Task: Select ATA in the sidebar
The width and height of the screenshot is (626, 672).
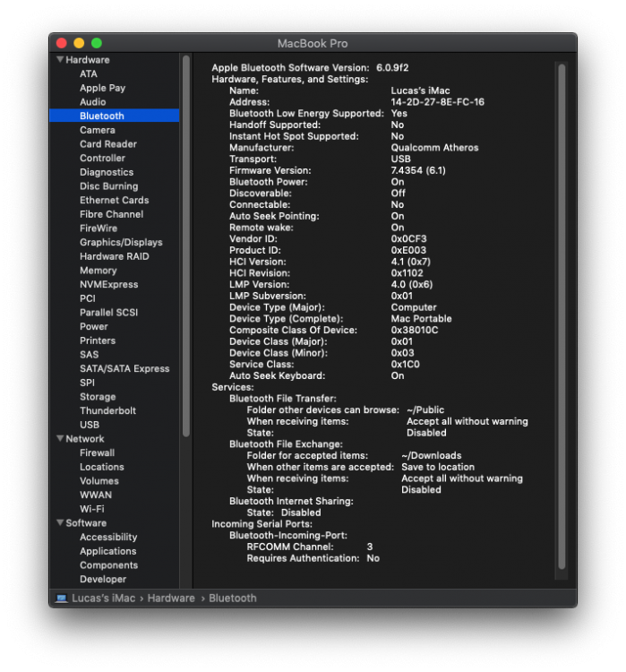Action: pos(89,73)
